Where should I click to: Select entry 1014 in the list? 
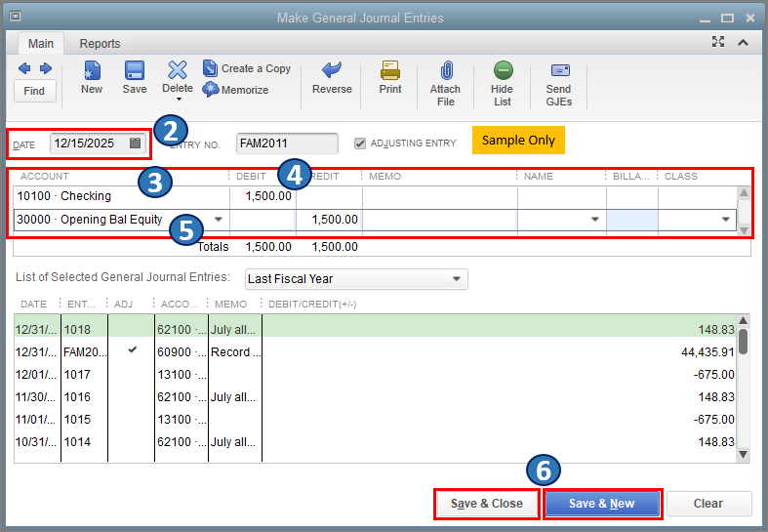375,442
